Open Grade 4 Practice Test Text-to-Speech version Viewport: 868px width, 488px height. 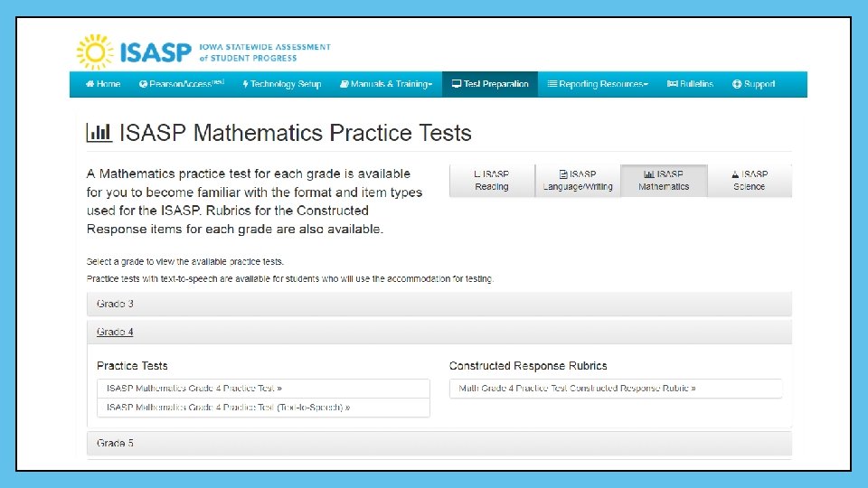[263, 408]
